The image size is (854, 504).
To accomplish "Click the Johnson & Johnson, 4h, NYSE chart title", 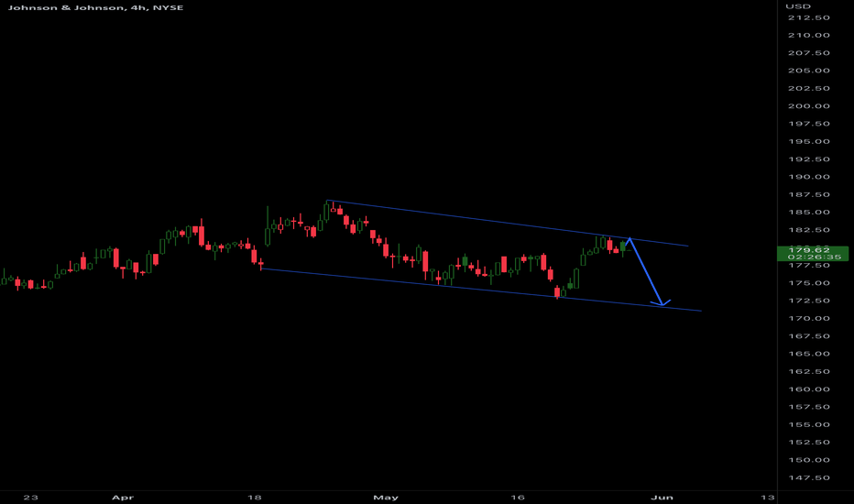I will 95,7.
